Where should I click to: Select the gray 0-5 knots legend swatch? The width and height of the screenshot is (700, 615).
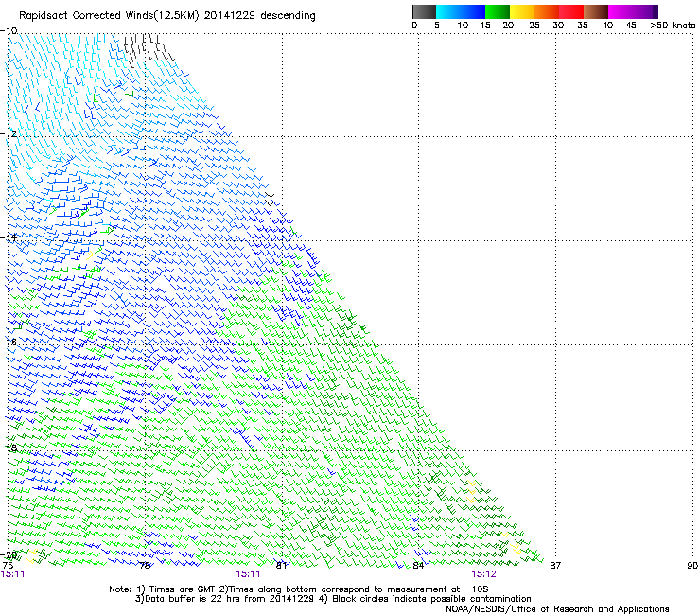tap(424, 11)
